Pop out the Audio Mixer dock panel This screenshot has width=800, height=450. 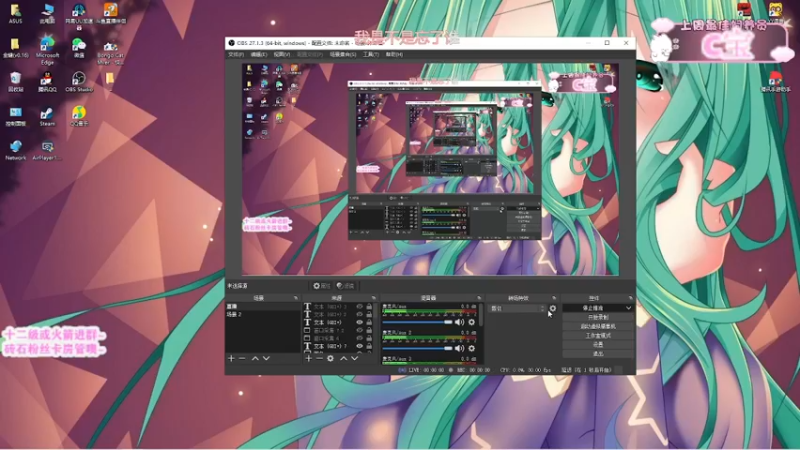tap(479, 298)
